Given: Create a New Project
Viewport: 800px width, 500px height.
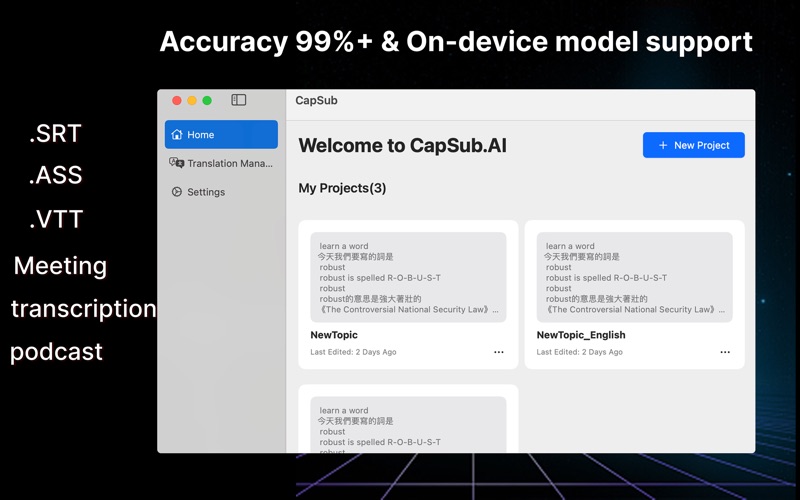Looking at the screenshot, I should pos(693,145).
